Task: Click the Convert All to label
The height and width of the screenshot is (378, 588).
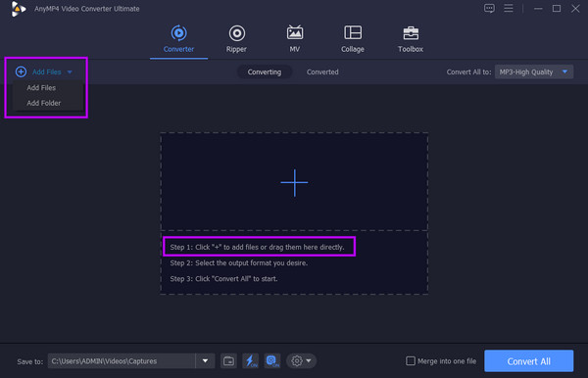Action: point(468,71)
